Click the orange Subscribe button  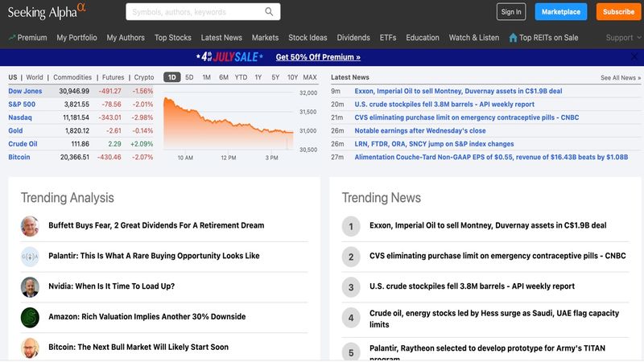pyautogui.click(x=618, y=12)
